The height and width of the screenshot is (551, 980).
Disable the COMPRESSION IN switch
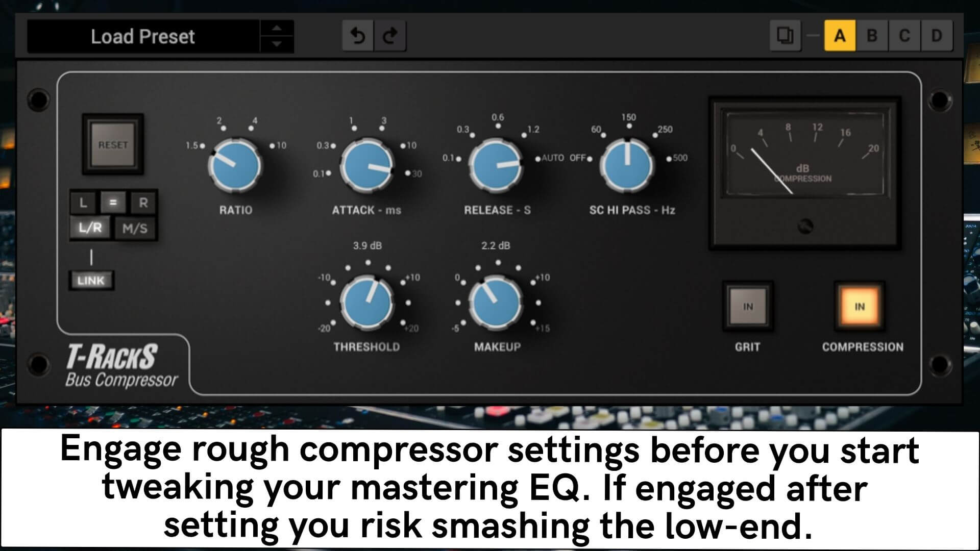coord(860,307)
